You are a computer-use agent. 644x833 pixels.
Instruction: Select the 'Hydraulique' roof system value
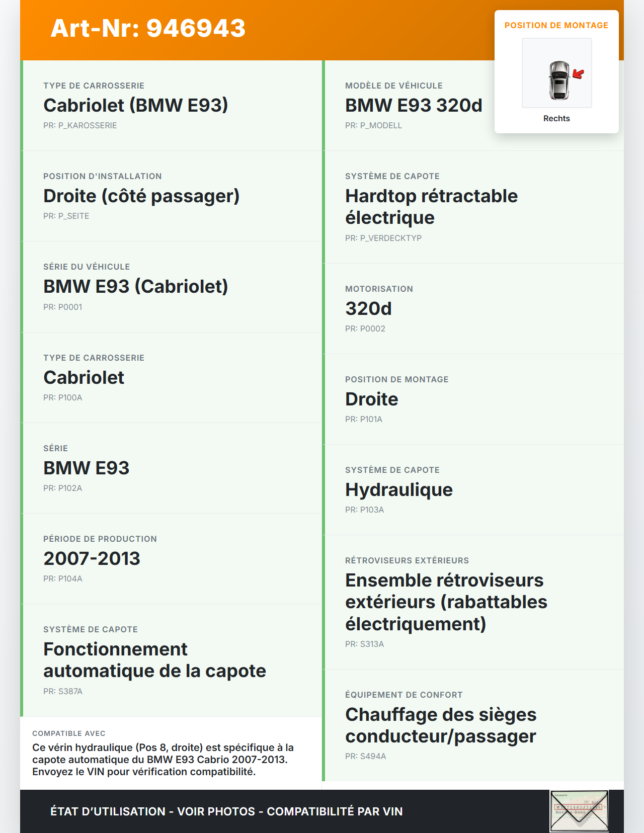tap(399, 489)
